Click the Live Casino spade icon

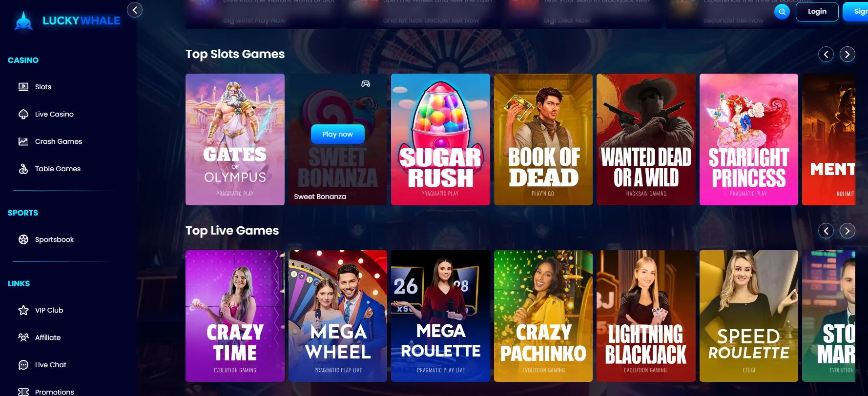coord(23,114)
